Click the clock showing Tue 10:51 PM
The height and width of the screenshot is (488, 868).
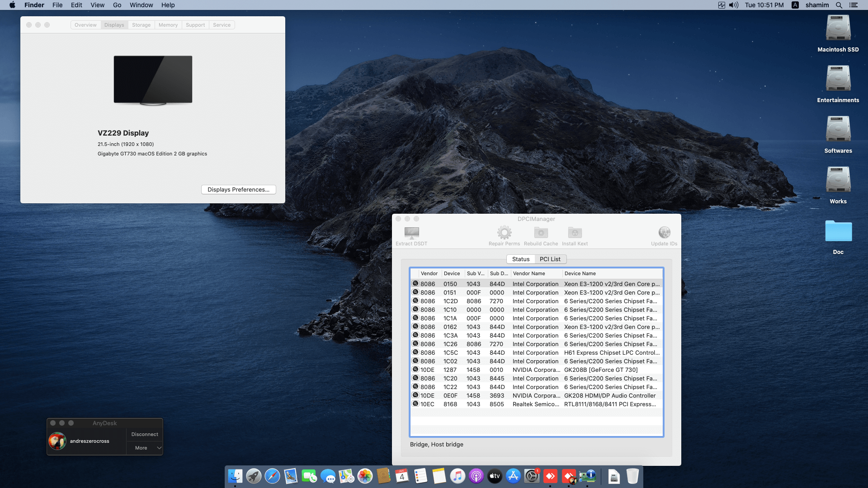(764, 5)
